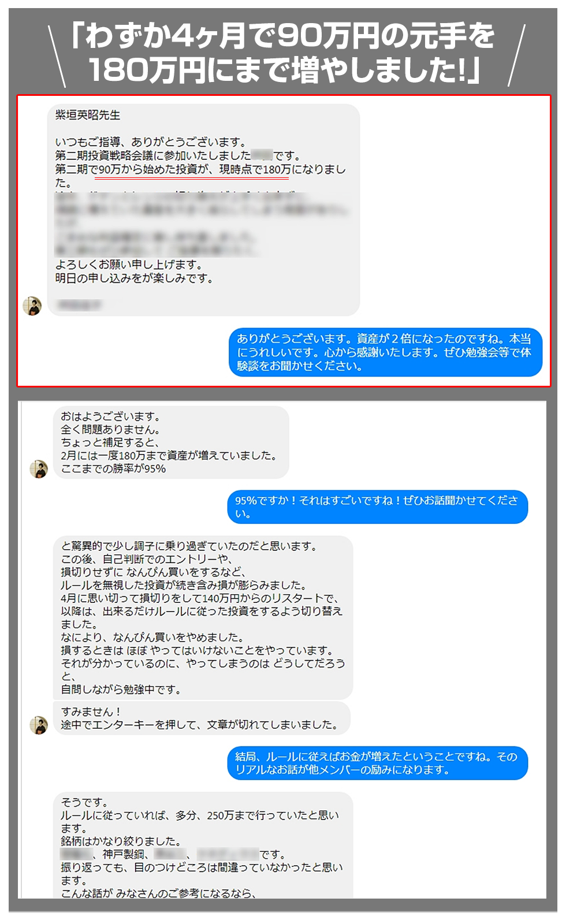Viewport: 566px width, 924px height.
Task: Click the last message starting そうです。
Action: pos(203,845)
